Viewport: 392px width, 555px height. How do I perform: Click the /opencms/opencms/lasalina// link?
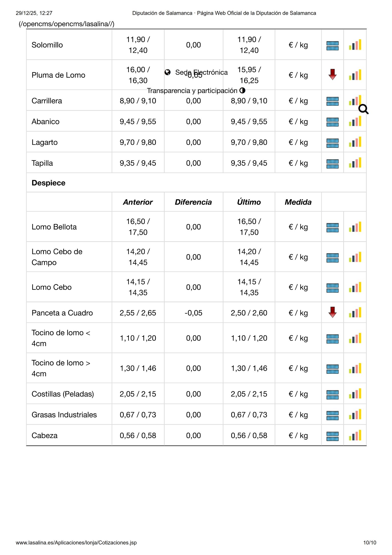click(x=67, y=24)
